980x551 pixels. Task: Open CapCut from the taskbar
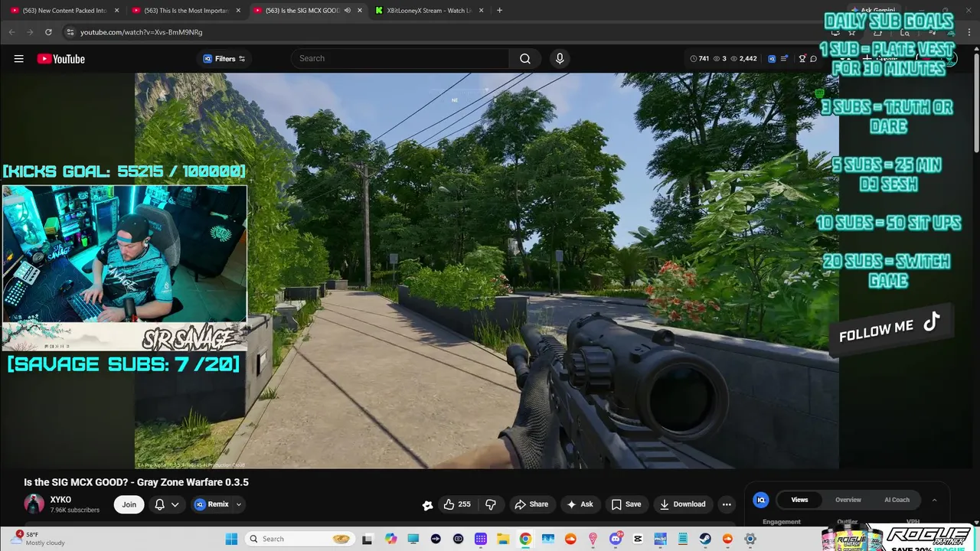pos(638,539)
